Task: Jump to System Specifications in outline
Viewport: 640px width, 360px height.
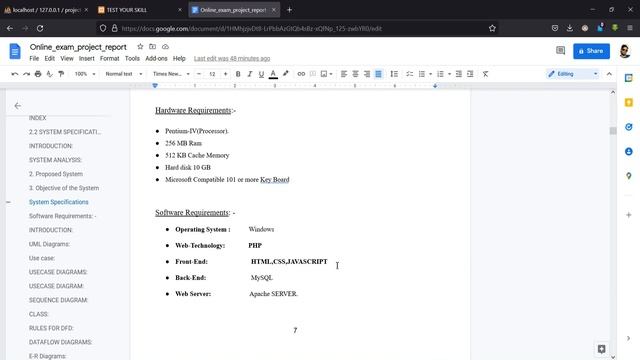Action: pyautogui.click(x=58, y=202)
